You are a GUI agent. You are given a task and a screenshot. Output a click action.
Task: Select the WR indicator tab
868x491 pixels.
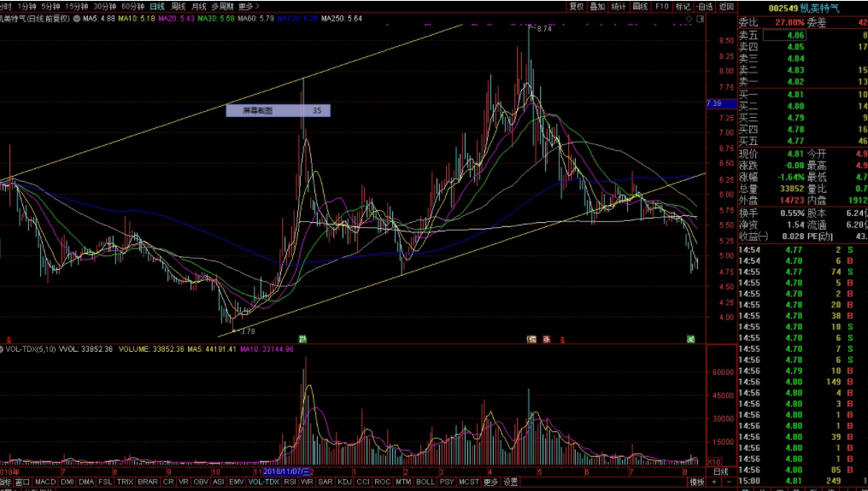click(x=307, y=482)
